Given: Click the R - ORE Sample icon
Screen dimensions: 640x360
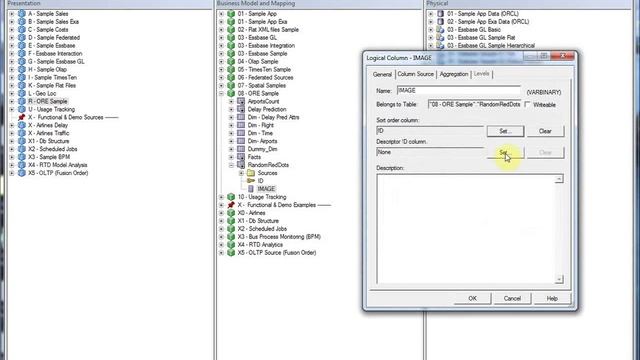Looking at the screenshot, I should (22, 101).
